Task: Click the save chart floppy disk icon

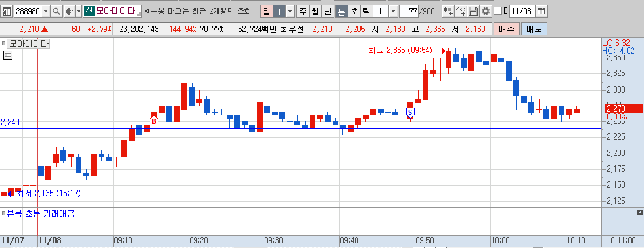Action: (x=473, y=11)
